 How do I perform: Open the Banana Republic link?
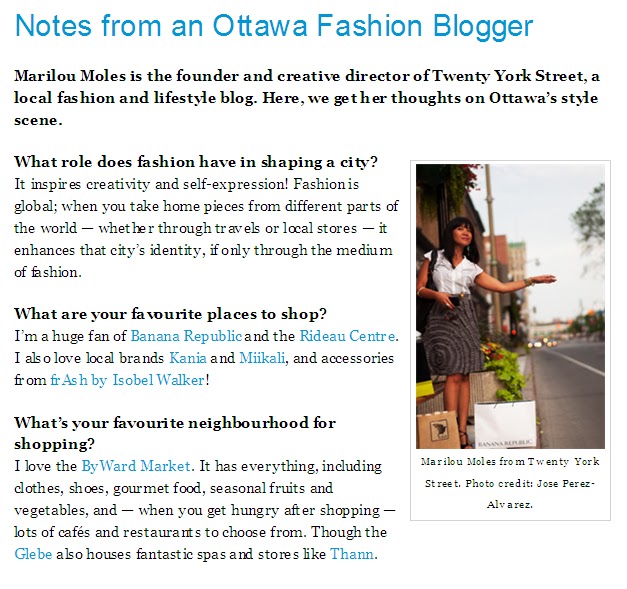coord(186,336)
